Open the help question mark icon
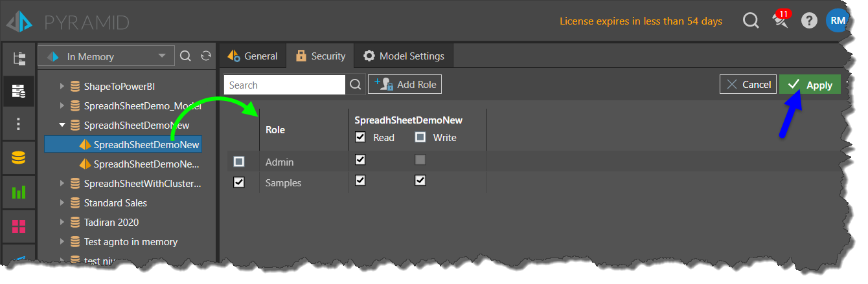Screen dimensions: 868x284 tap(809, 21)
